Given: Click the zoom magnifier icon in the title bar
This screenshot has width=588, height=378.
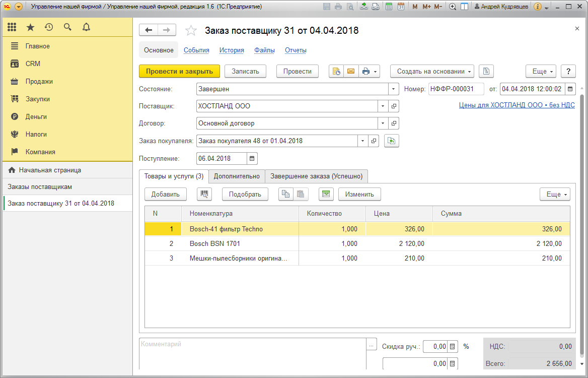Looking at the screenshot, I should pyautogui.click(x=453, y=7).
